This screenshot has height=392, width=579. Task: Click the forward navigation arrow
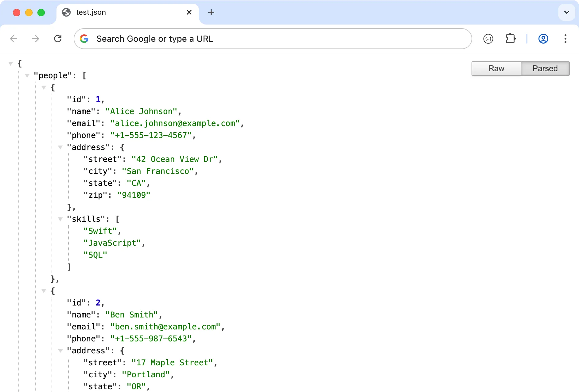point(35,39)
